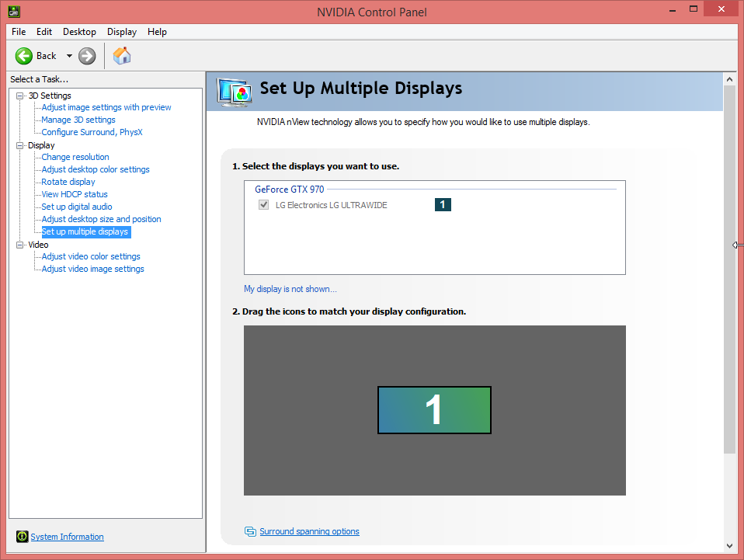Click the scrollbar up arrow
This screenshot has height=560, width=744.
(x=729, y=79)
